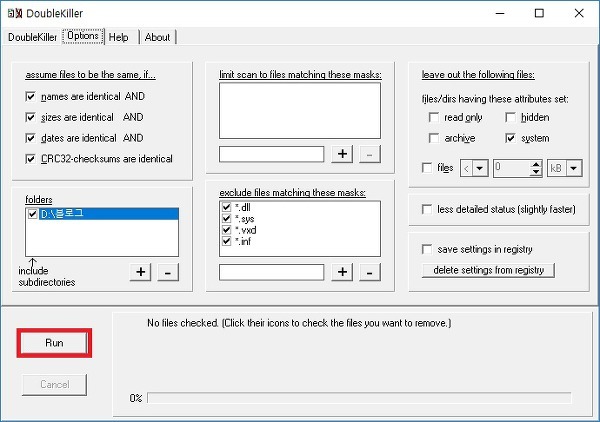The image size is (600, 422).
Task: Open the size comparison '<' dropdown
Action: point(480,168)
